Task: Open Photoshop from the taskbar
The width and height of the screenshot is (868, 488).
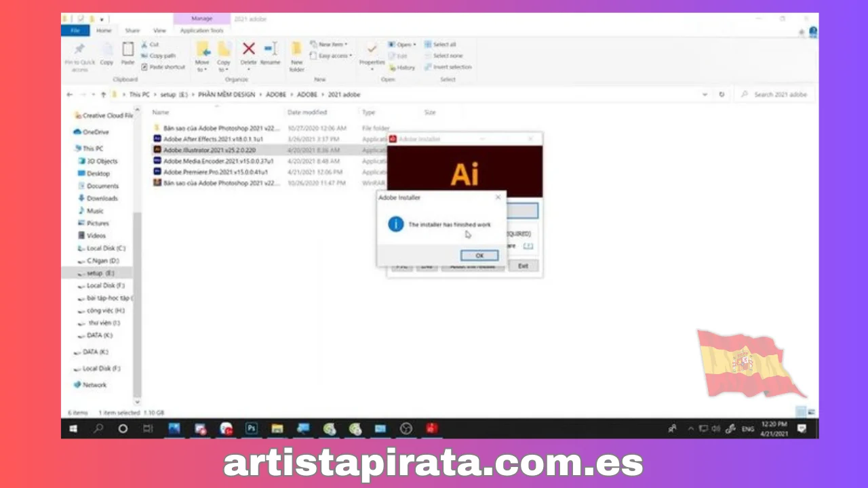Action: coord(252,428)
